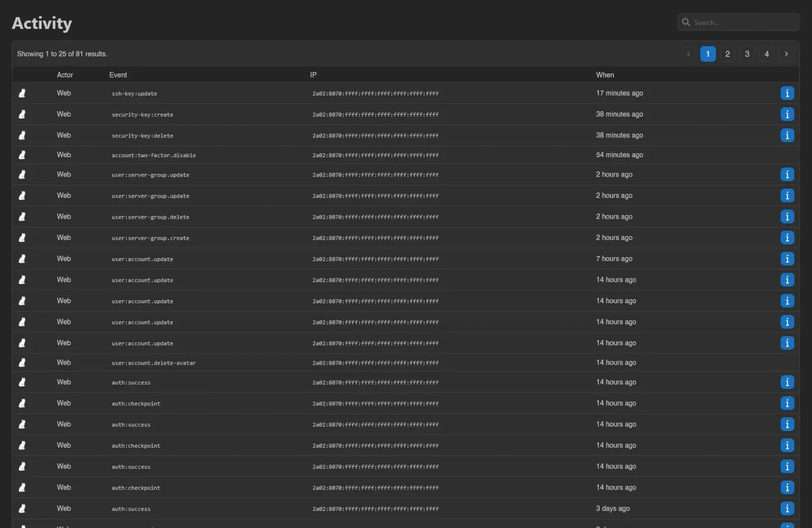
Task: Click the security-key:create event name
Action: click(x=143, y=115)
